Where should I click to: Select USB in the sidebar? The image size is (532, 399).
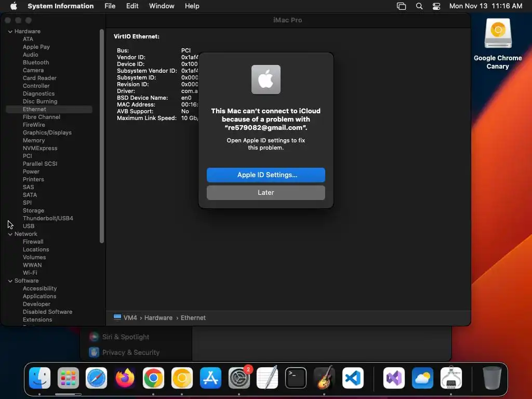tap(29, 227)
